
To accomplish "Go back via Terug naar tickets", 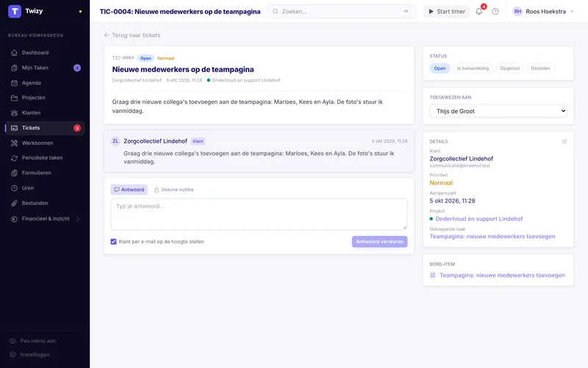I will 132,35.
